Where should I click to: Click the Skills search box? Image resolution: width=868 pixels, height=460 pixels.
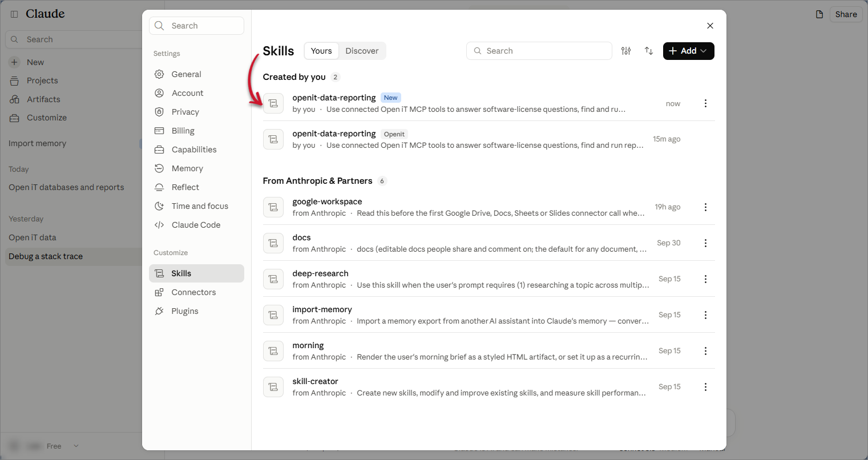pyautogui.click(x=539, y=51)
